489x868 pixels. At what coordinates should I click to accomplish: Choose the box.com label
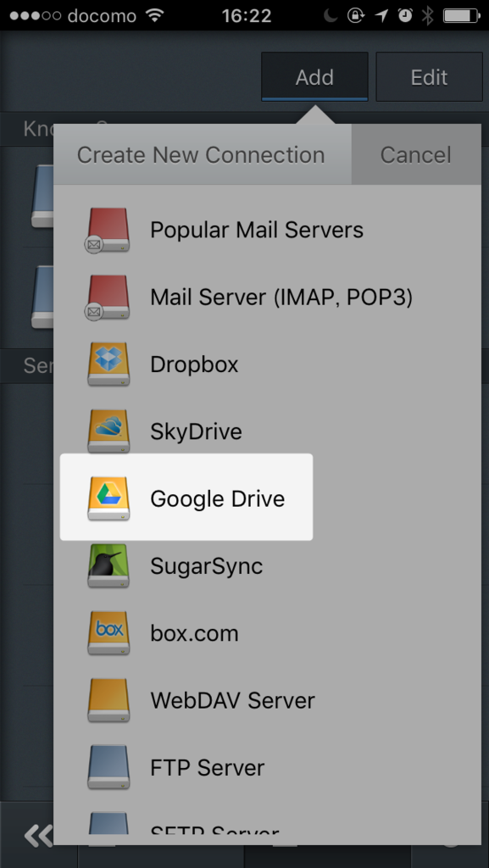click(194, 633)
